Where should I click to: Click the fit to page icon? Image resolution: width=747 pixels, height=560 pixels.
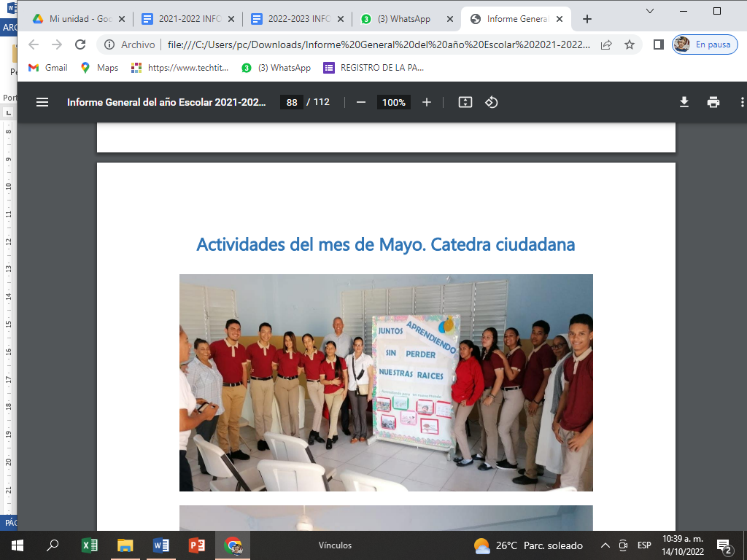[465, 102]
